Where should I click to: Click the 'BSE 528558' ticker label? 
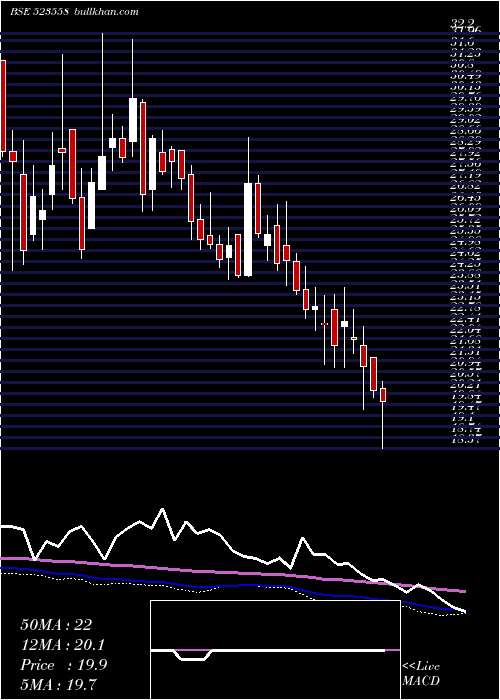point(39,12)
